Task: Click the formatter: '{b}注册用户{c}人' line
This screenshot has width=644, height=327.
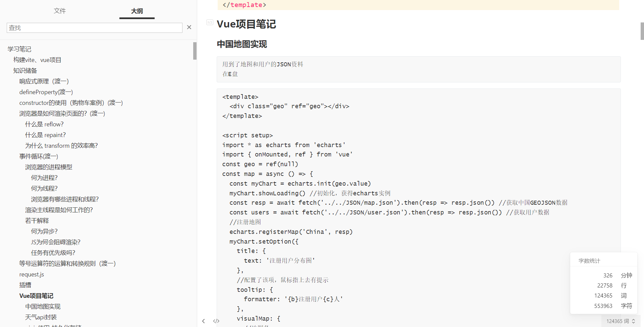Action: [x=293, y=299]
